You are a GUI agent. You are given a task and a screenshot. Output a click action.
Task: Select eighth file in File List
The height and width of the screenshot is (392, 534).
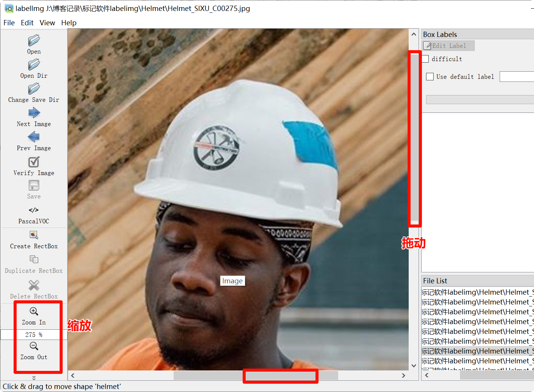[x=478, y=361]
